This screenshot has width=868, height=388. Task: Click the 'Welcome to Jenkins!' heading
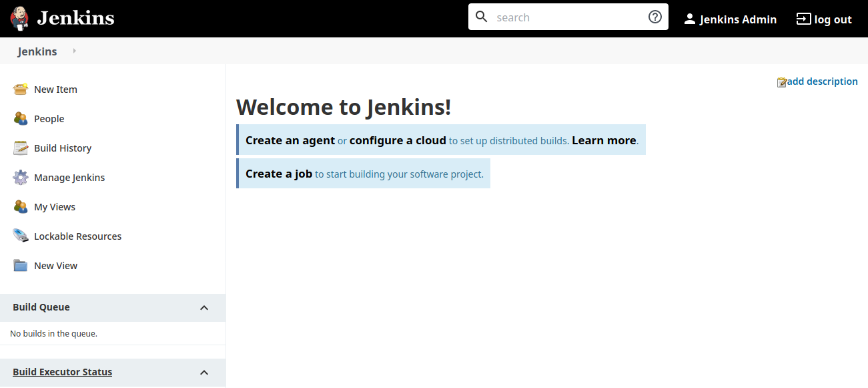click(344, 107)
